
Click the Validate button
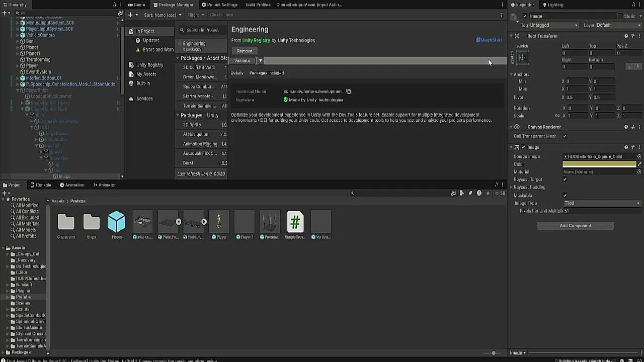pyautogui.click(x=242, y=61)
